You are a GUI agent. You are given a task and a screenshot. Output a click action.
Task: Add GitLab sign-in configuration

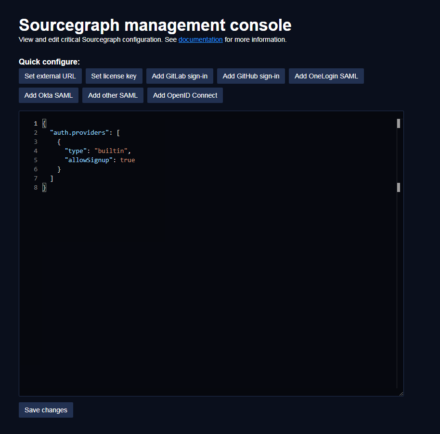coord(180,76)
